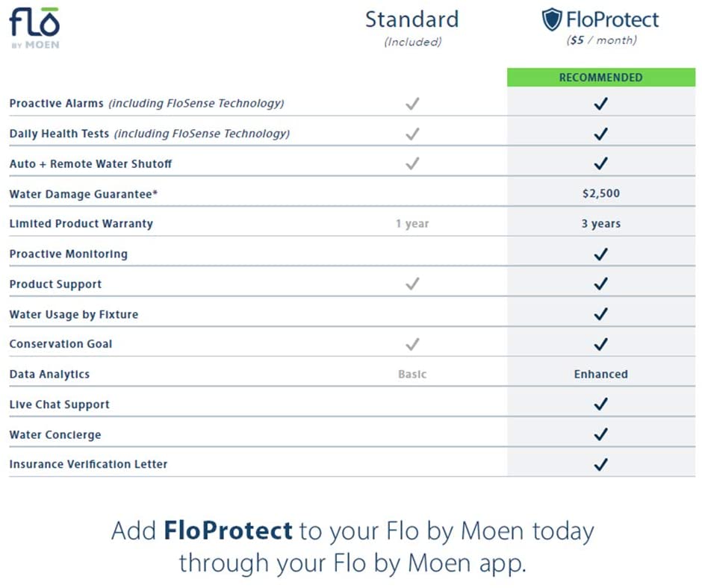
Task: Click Standard checkmark for Conservation Goal
Action: [412, 344]
